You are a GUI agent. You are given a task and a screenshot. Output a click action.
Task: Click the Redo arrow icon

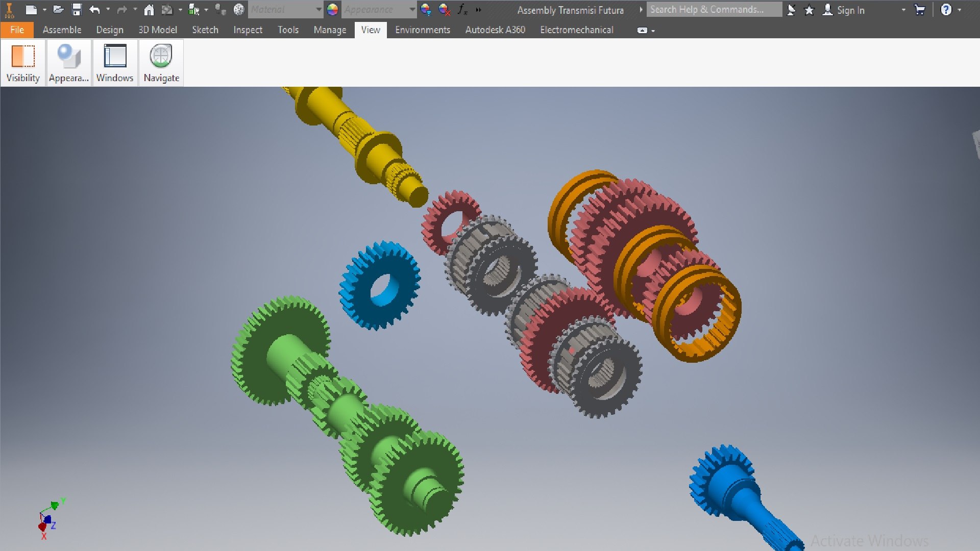coord(121,10)
